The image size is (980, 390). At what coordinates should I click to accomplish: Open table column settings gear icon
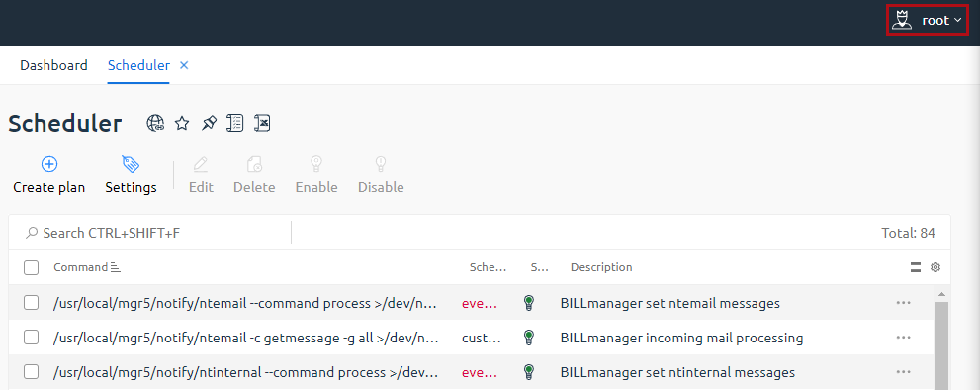pyautogui.click(x=935, y=267)
